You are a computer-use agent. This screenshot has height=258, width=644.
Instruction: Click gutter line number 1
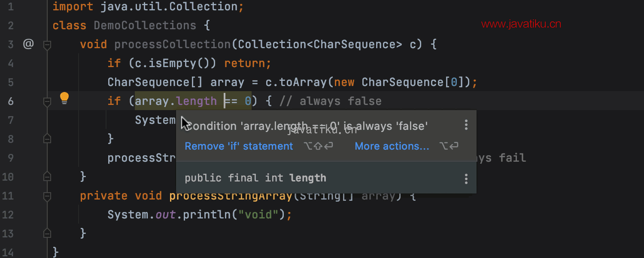click(x=10, y=6)
